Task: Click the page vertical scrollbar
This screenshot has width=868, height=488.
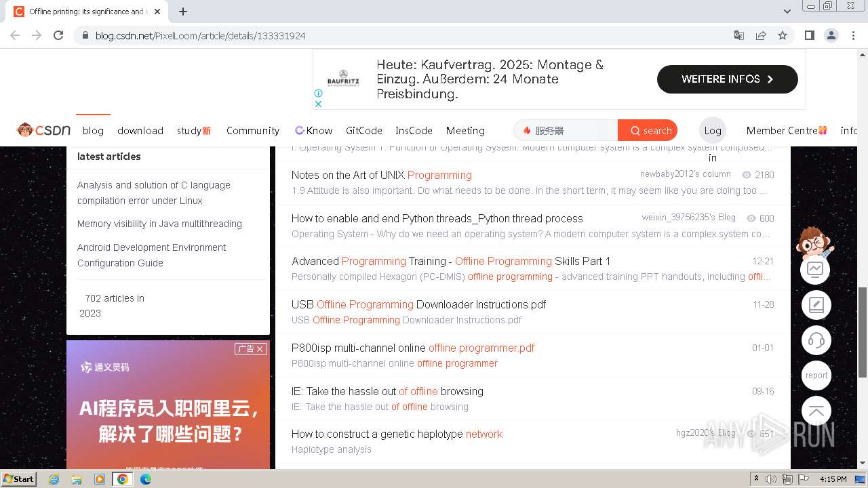Action: pyautogui.click(x=863, y=332)
